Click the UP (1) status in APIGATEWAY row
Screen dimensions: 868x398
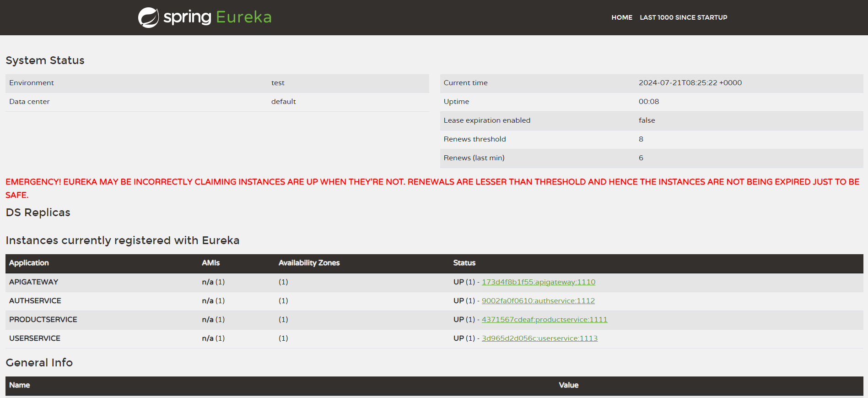point(464,282)
